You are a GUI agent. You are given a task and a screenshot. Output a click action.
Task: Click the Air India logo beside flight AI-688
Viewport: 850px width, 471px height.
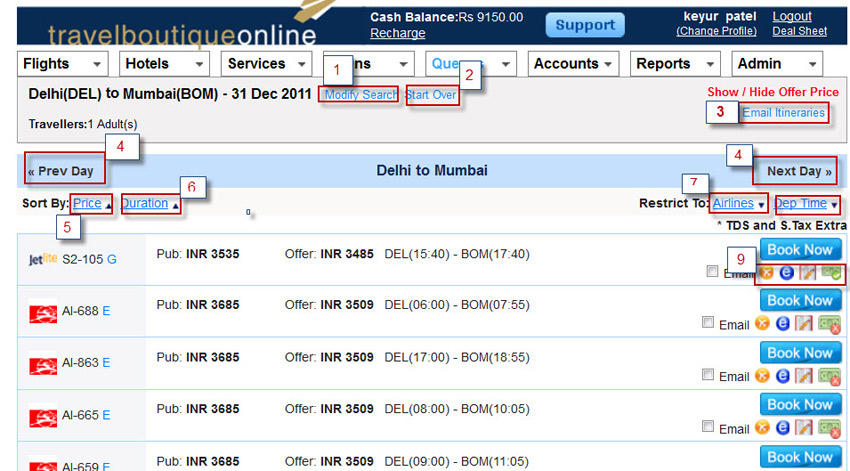pyautogui.click(x=43, y=312)
